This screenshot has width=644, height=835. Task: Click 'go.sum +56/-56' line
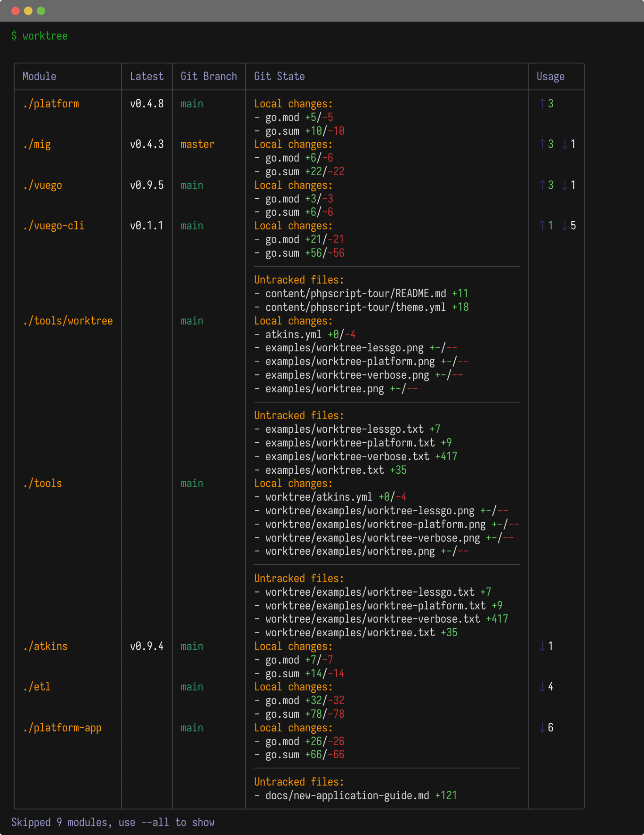tap(299, 253)
